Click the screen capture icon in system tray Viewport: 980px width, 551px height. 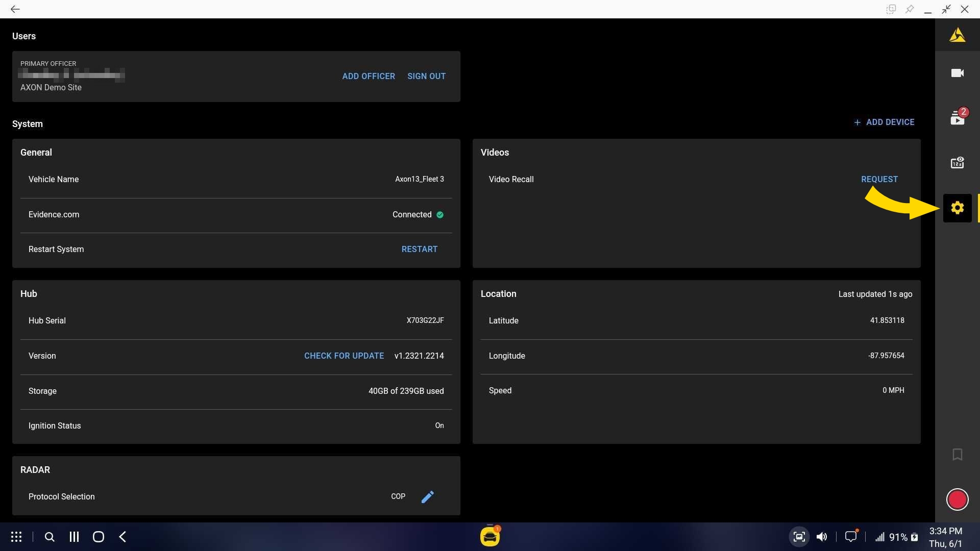[800, 536]
